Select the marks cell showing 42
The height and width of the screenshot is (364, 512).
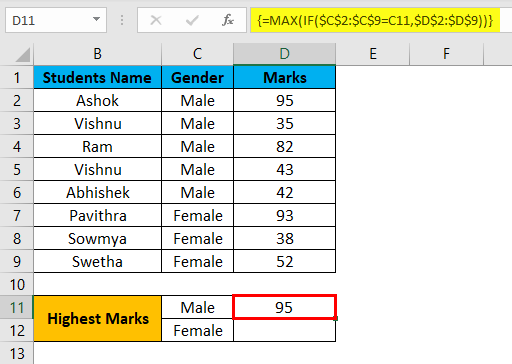[284, 192]
